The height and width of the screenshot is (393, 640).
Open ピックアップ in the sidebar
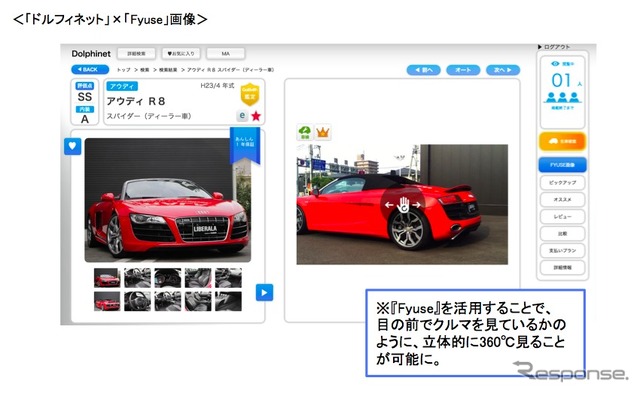point(562,182)
